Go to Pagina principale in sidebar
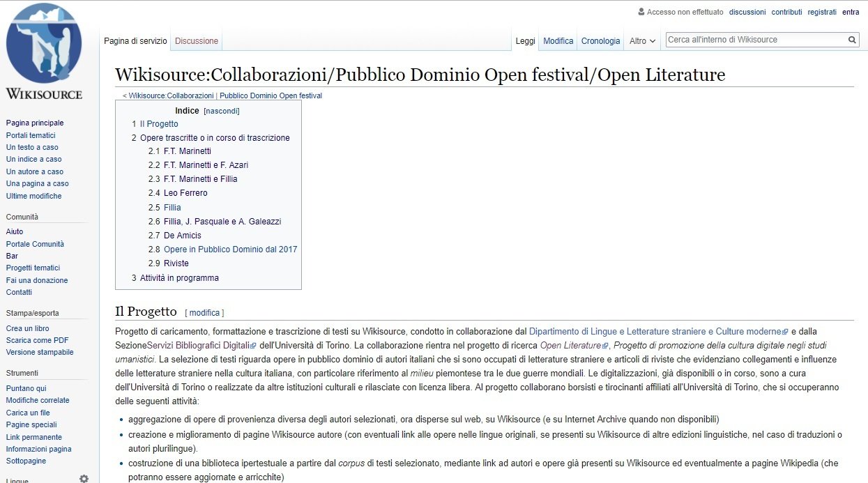Screen dimensions: 868x483 pos(35,123)
